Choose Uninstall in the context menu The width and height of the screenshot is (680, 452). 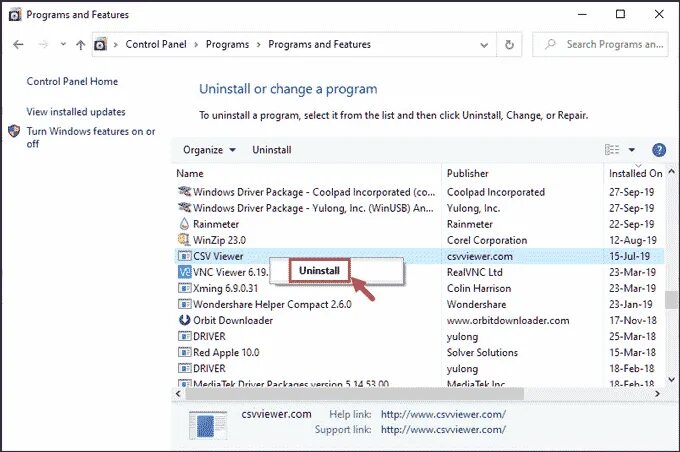320,271
